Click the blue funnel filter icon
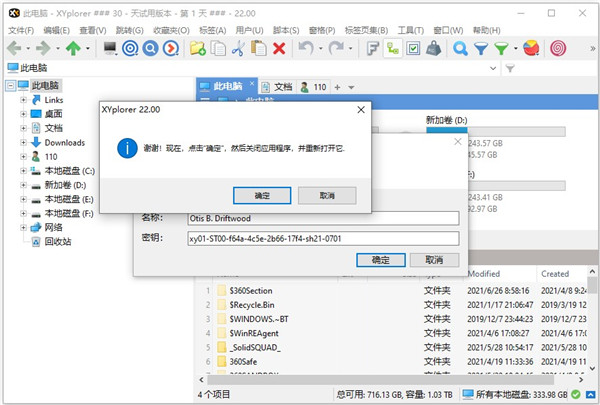 coord(481,49)
